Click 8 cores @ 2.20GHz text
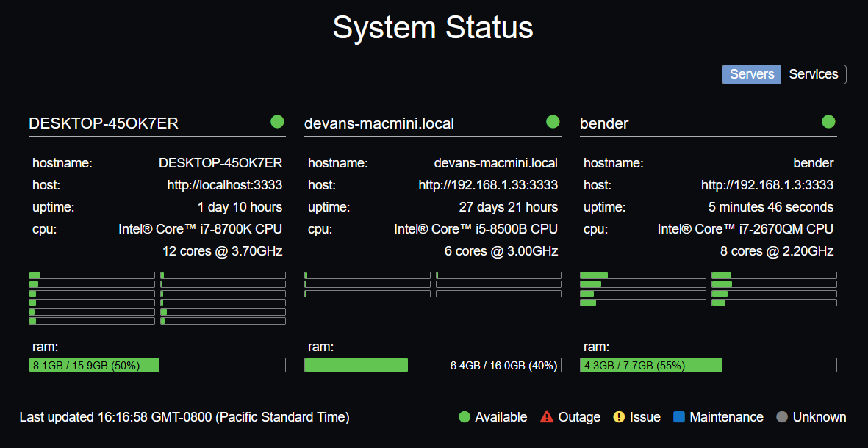Screen dimensions: 868x448 point(777,251)
